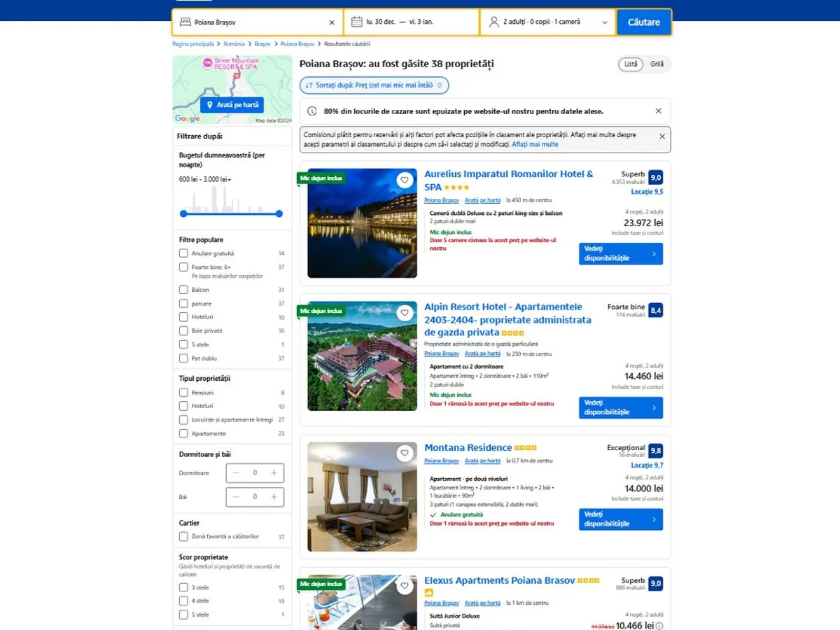The image size is (840, 630).
Task: Favorite the Montana Residence listing
Action: (405, 454)
